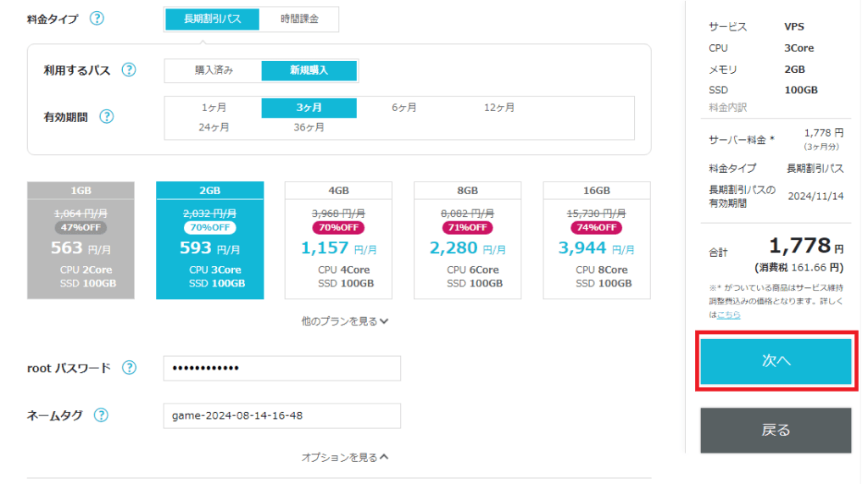
Task: Choose the 購入済み pass option
Action: click(x=214, y=70)
